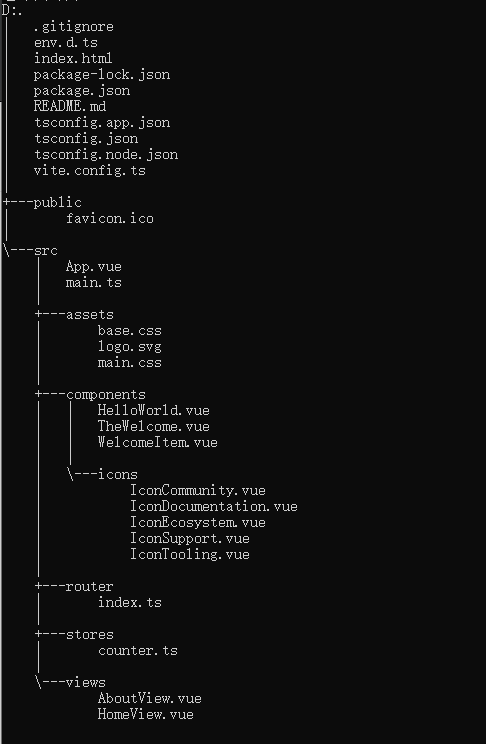Image resolution: width=486 pixels, height=744 pixels.
Task: Select counter.ts under stores
Action: tap(138, 651)
